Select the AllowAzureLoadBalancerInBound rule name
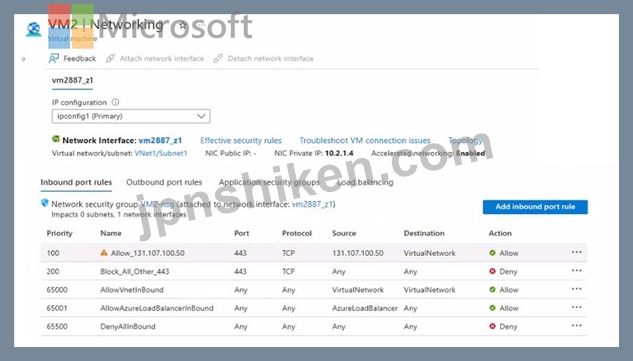 (x=157, y=308)
